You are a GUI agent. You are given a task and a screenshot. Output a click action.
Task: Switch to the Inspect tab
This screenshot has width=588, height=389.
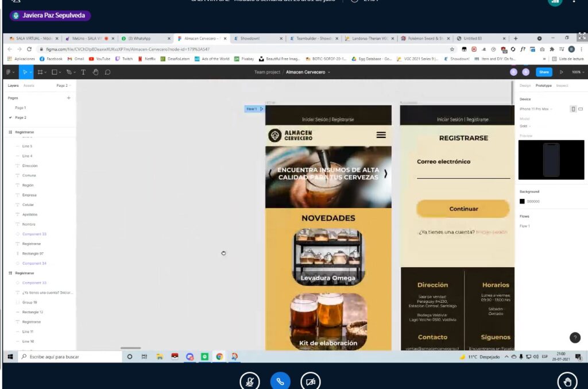562,86
